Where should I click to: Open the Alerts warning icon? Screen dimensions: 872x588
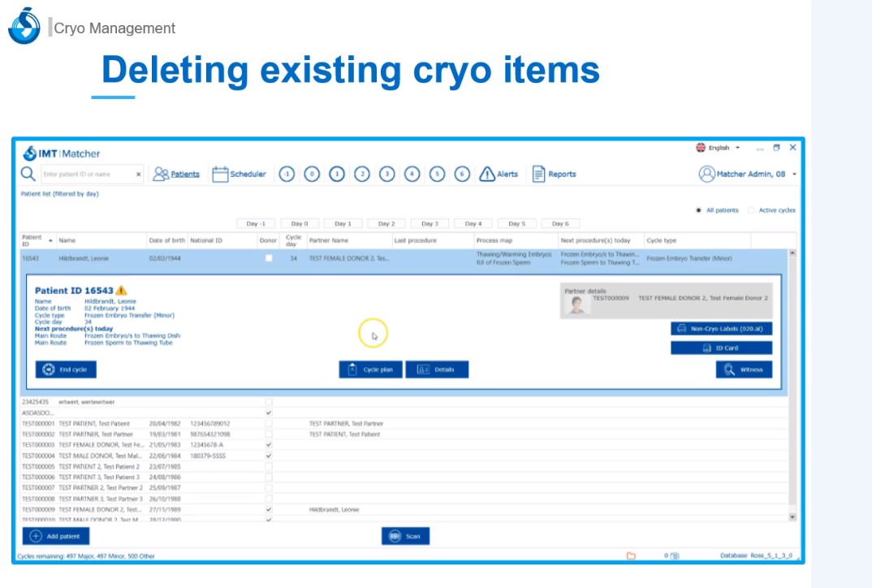click(487, 174)
